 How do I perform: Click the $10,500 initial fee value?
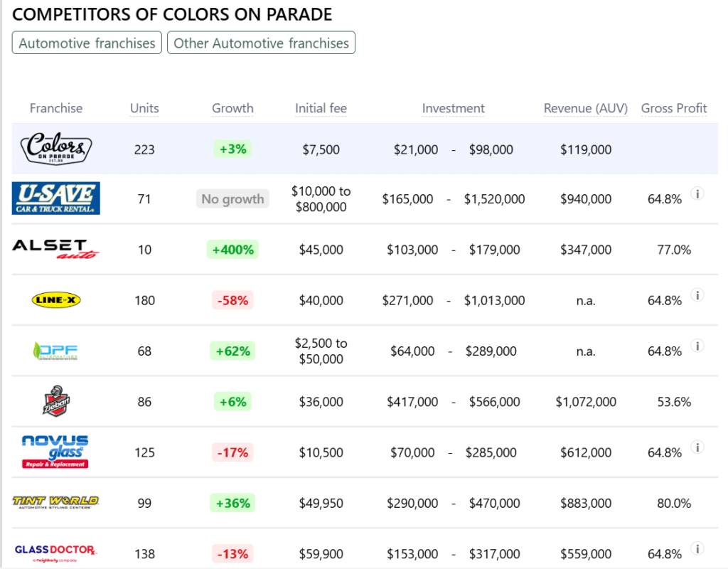(321, 452)
